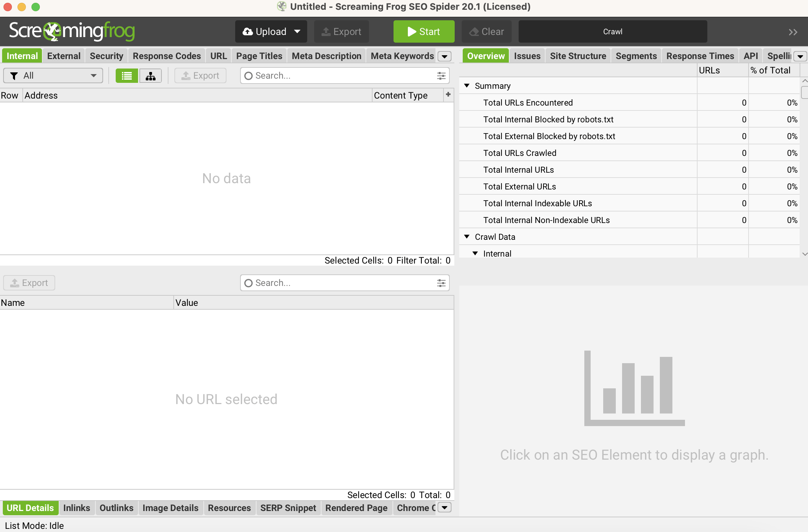
Task: Click the List Mode: Idle status text
Action: 34,526
